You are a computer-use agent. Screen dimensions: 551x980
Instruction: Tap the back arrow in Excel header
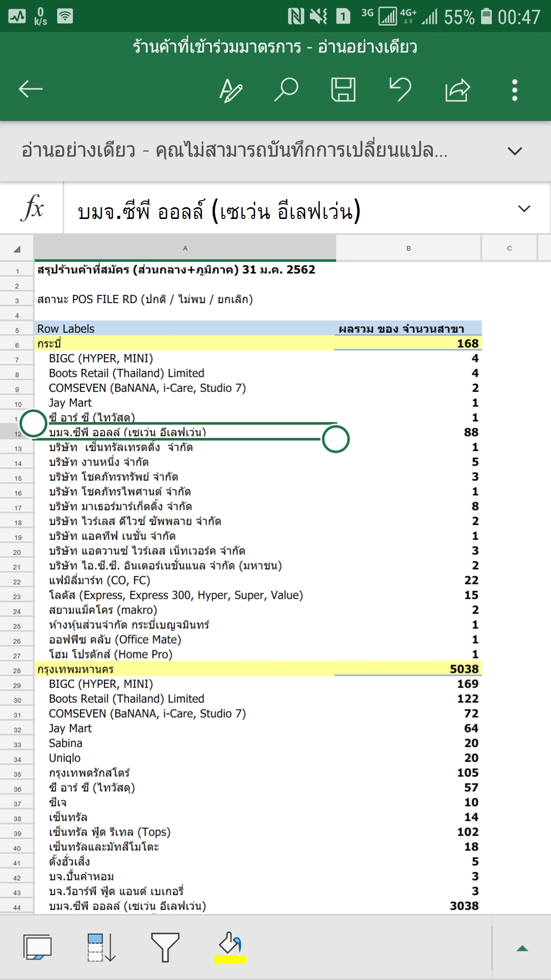click(x=31, y=89)
